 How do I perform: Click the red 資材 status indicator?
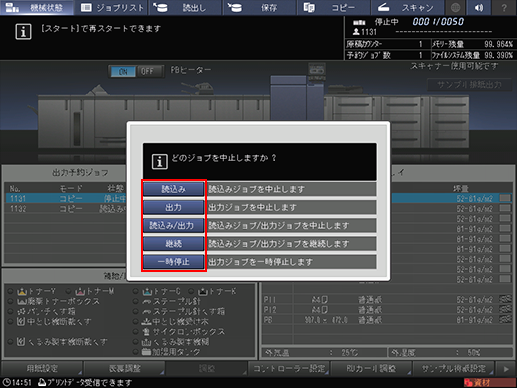(490, 383)
